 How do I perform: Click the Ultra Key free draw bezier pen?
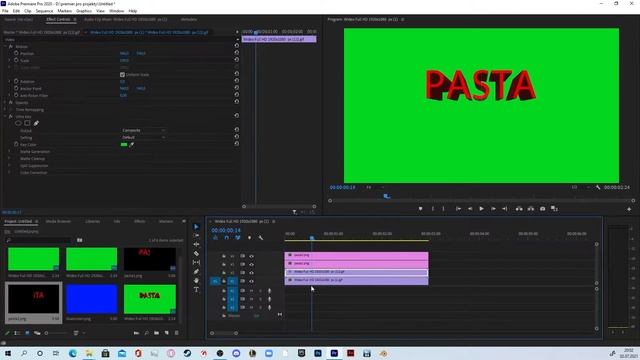click(36, 123)
